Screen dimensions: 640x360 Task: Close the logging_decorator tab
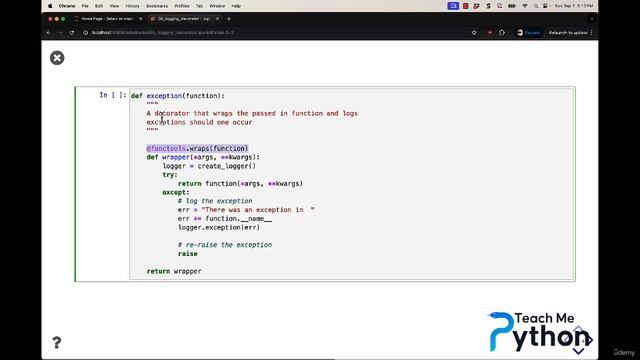[x=218, y=19]
